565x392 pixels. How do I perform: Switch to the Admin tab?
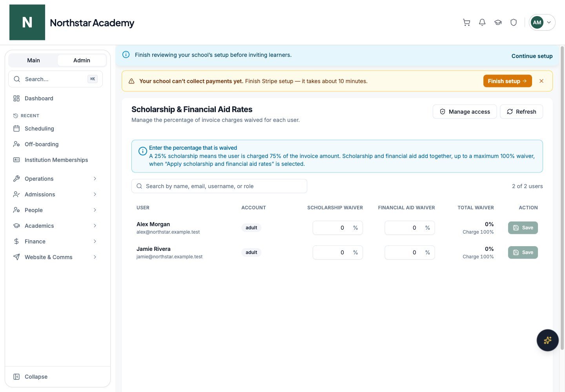[x=82, y=60]
